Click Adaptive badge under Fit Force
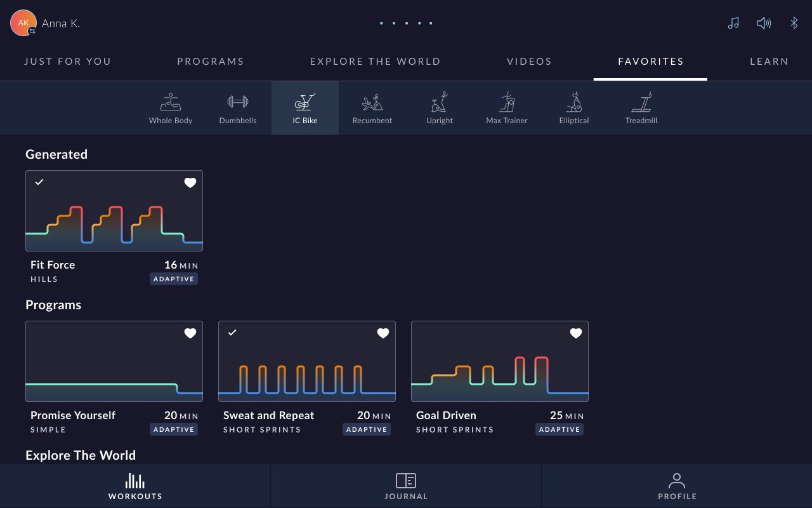The width and height of the screenshot is (812, 508). [174, 279]
